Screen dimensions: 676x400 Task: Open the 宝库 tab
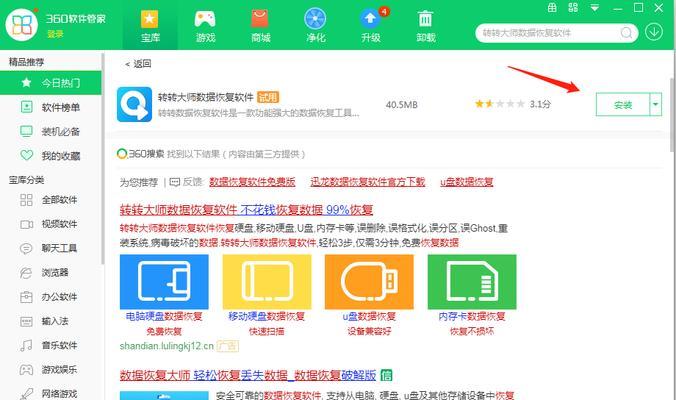[x=150, y=26]
